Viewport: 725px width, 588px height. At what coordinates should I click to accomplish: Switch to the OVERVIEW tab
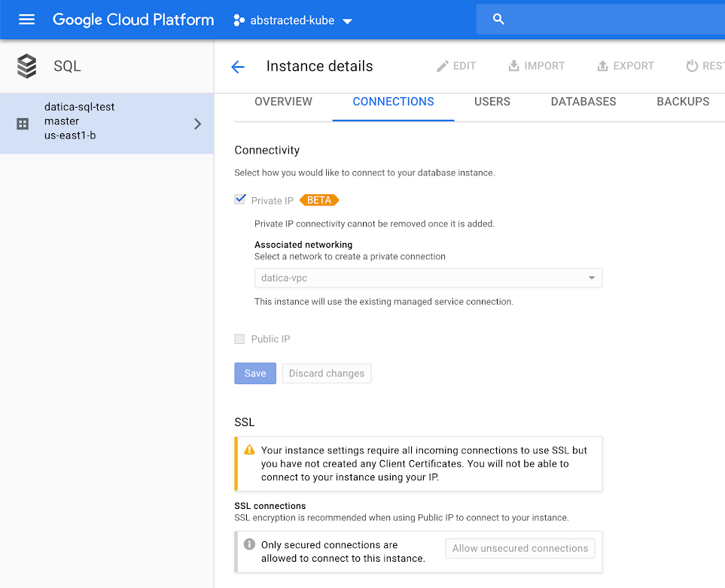(283, 102)
